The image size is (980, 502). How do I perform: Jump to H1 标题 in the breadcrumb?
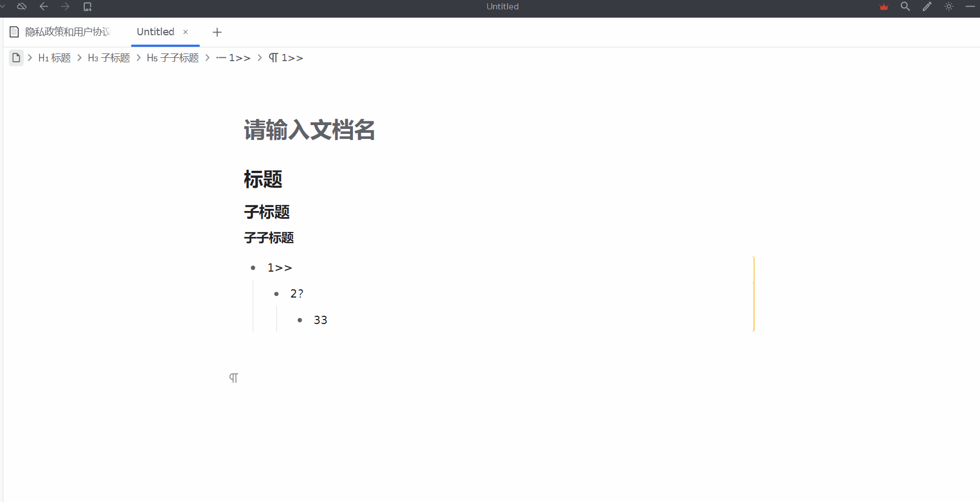click(x=55, y=58)
